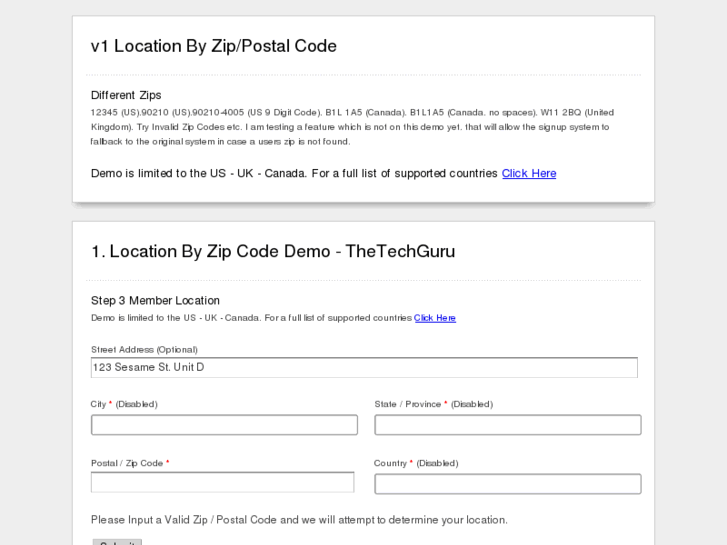Click the Country input box

(507, 484)
